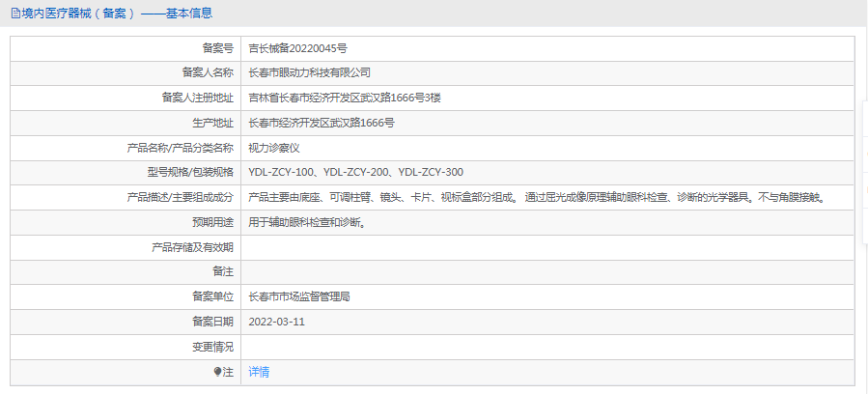The image size is (868, 394).
Task: Click the 产品存储及有效期 label
Action: pyautogui.click(x=193, y=247)
